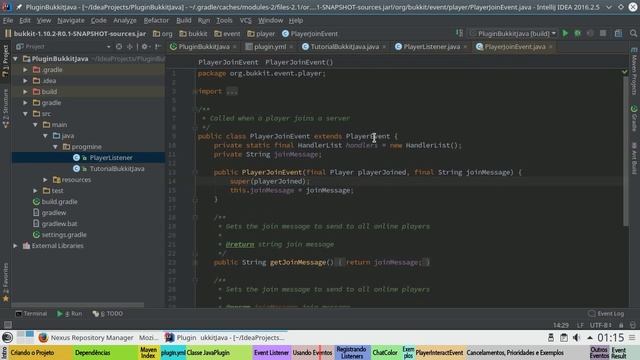Click the Stop square icon in toolbar
640x360 pixels.
603,33
